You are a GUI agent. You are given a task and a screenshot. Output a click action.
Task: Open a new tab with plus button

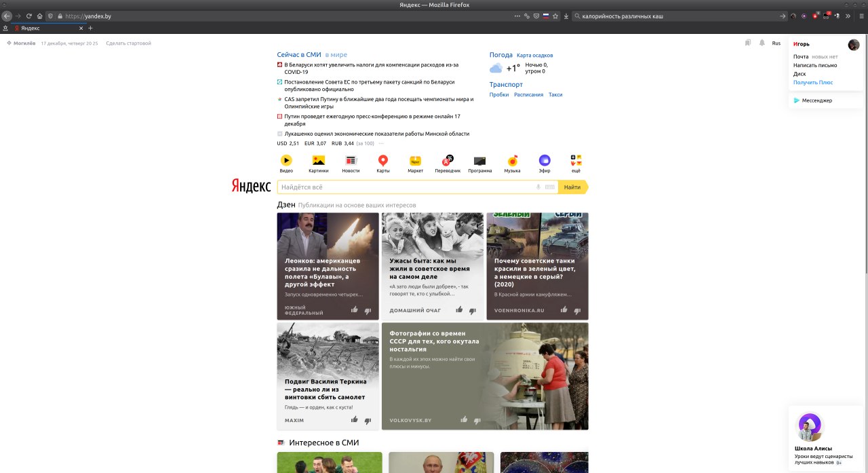[90, 28]
